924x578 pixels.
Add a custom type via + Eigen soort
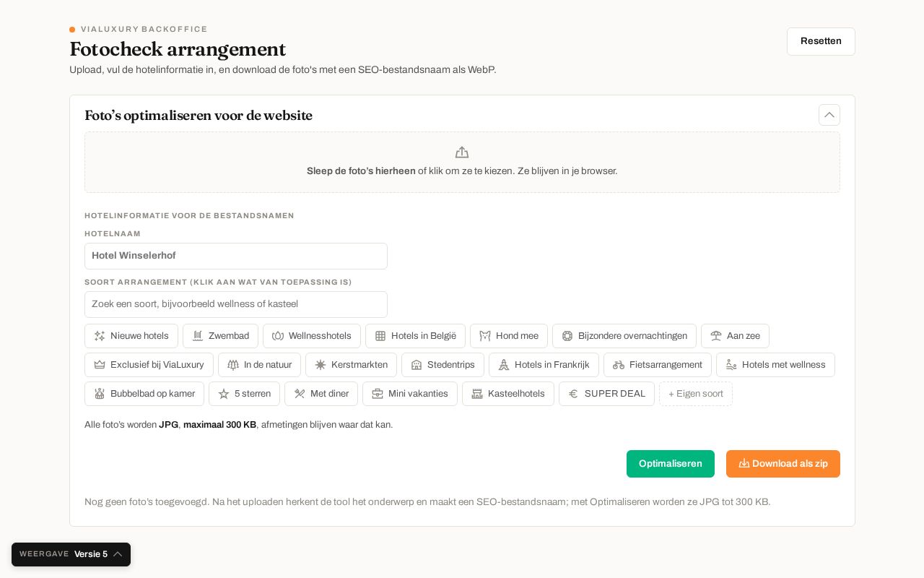(x=696, y=394)
